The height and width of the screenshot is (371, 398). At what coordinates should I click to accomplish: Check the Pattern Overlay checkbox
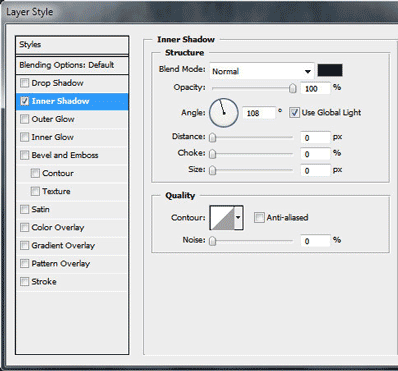24,263
